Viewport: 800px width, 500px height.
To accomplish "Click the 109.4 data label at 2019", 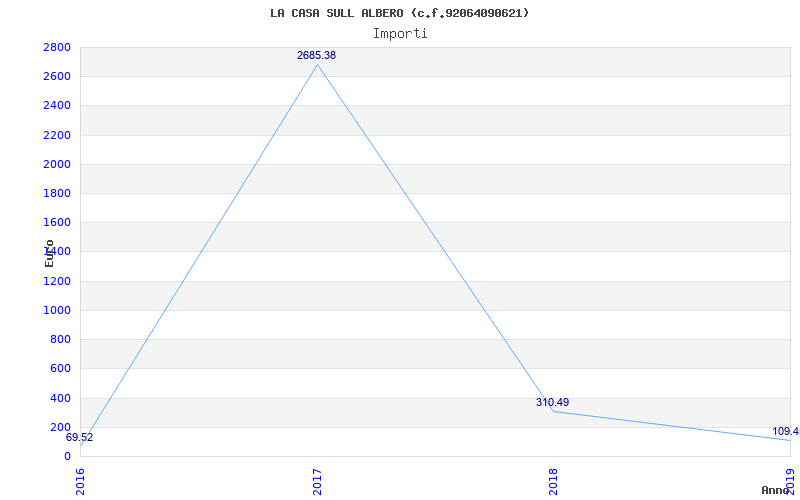I will click(x=786, y=432).
